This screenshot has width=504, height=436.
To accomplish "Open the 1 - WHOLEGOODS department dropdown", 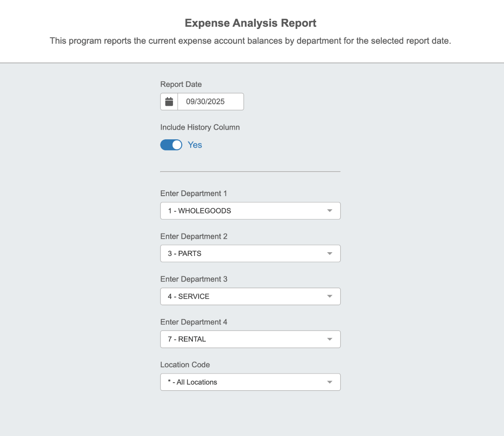I will pyautogui.click(x=244, y=211).
